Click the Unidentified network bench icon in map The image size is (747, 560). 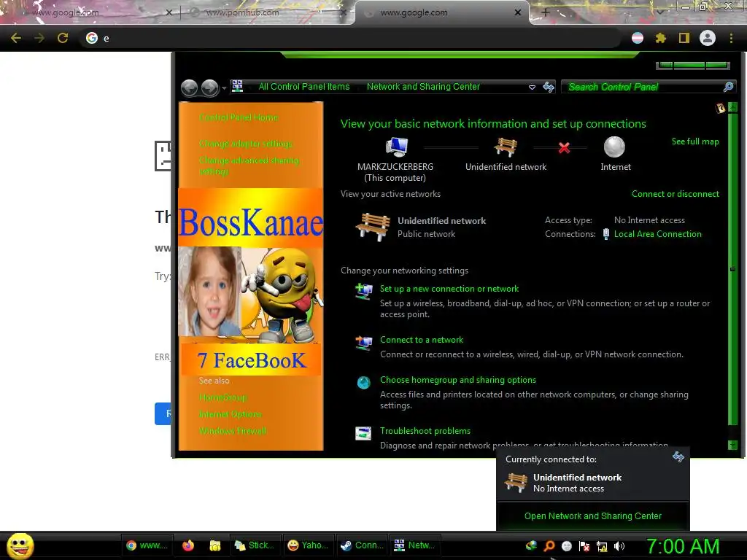(x=506, y=147)
